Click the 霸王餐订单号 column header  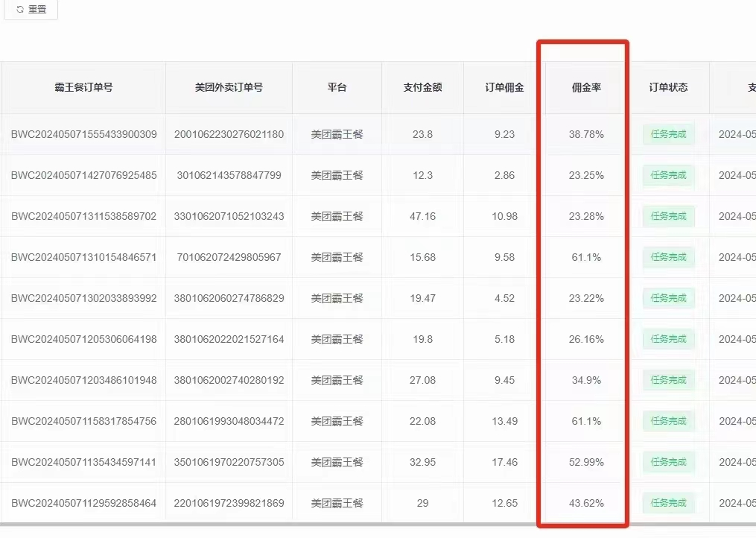83,87
